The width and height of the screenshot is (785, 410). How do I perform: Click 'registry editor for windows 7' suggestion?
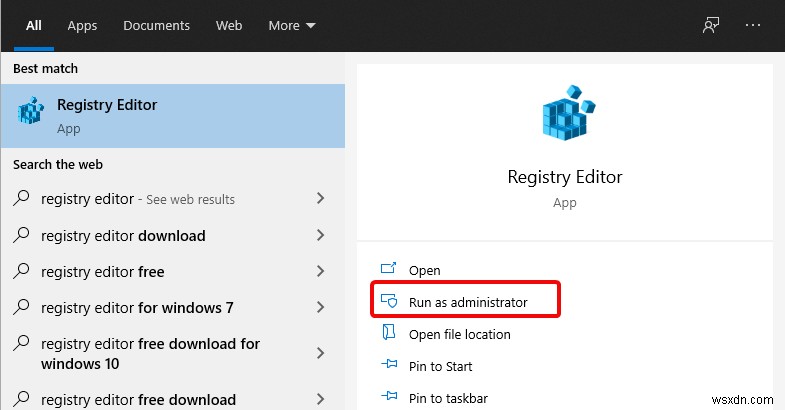(x=137, y=307)
